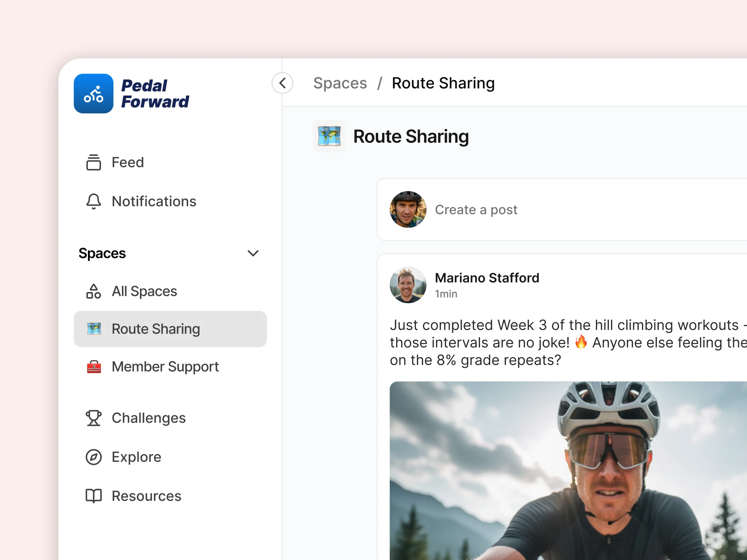Collapse the Spaces section chevron
Viewport: 747px width, 560px height.
point(253,253)
